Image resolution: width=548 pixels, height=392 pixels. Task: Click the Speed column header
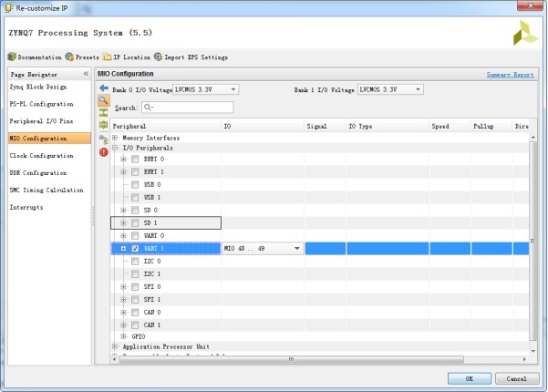click(x=450, y=126)
